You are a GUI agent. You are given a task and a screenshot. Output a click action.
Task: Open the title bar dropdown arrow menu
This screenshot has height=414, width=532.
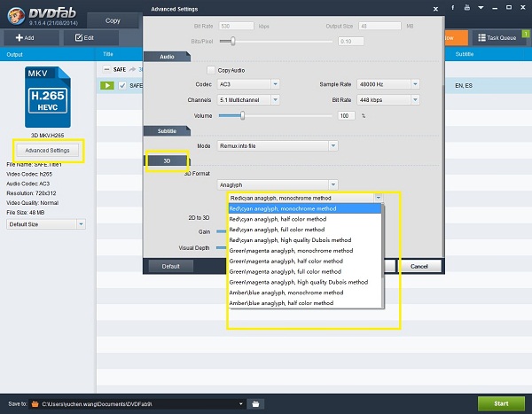[481, 7]
